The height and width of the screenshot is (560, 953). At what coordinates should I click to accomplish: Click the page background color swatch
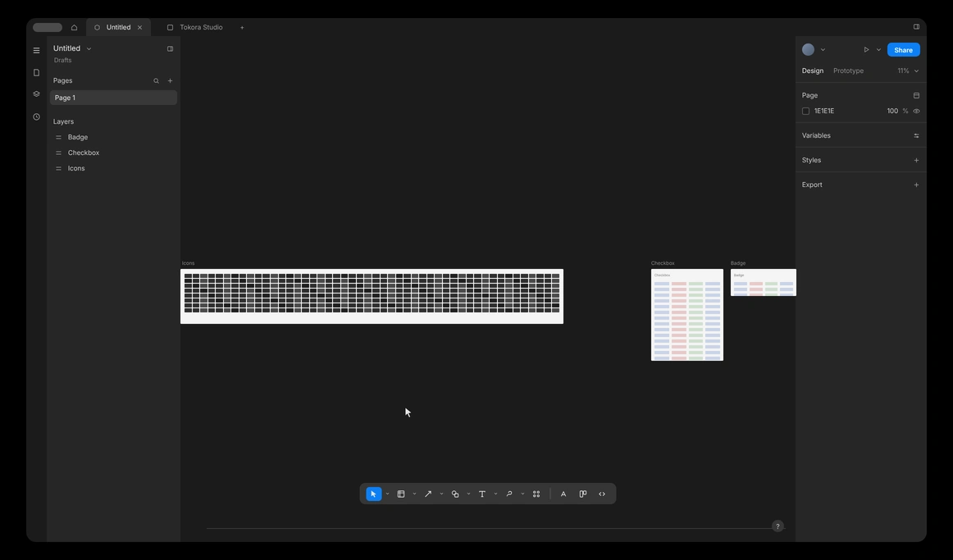click(x=806, y=112)
